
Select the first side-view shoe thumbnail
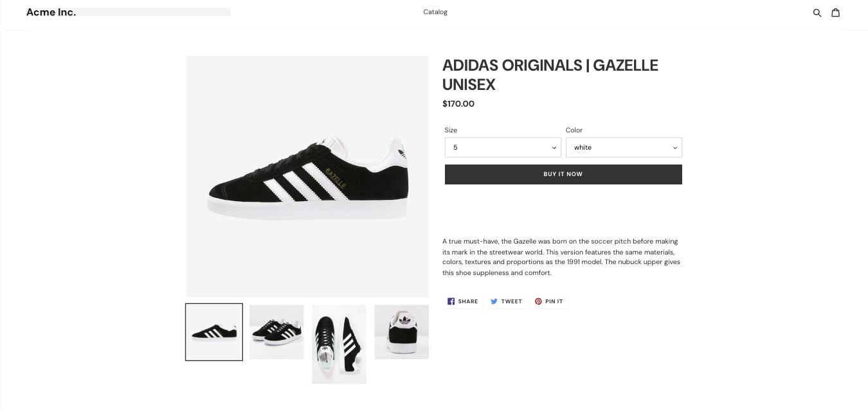click(214, 332)
